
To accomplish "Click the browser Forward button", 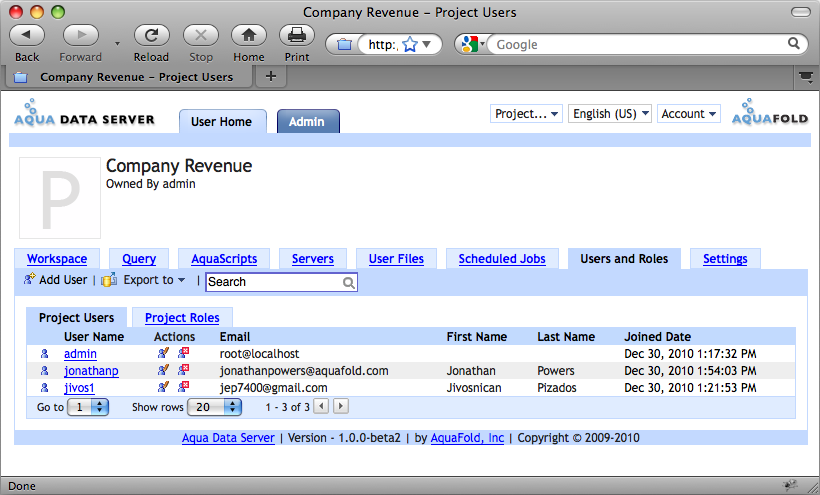I will tap(81, 36).
